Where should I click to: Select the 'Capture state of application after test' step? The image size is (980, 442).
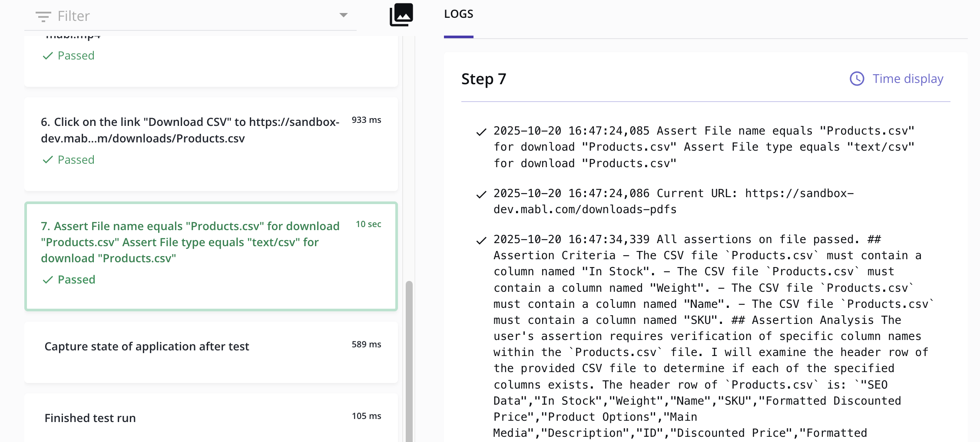tap(147, 346)
